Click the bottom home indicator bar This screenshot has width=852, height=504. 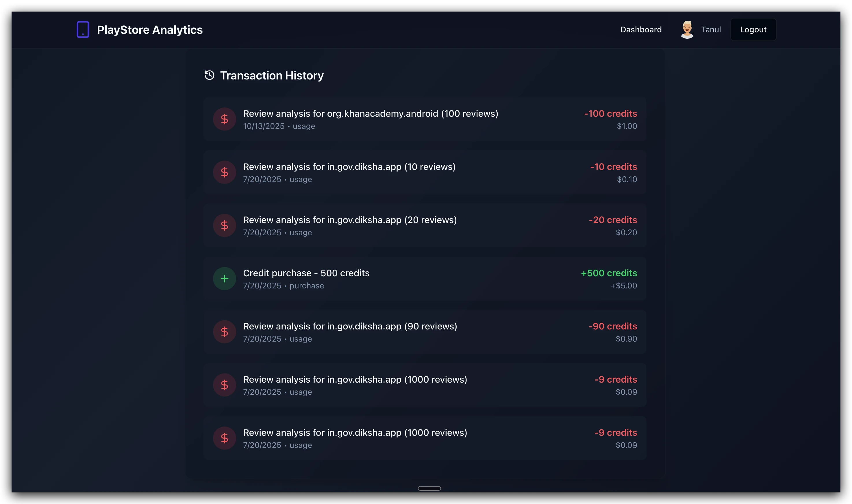[429, 488]
